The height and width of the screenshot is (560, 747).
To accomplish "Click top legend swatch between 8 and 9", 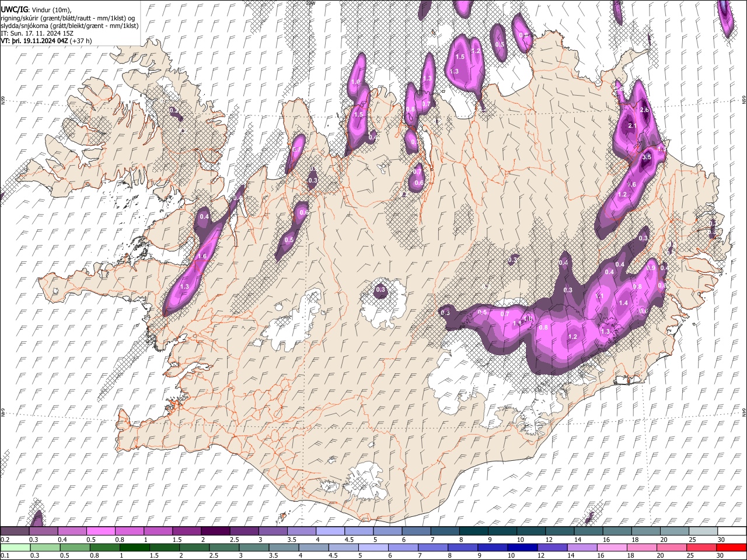I will click(473, 531).
